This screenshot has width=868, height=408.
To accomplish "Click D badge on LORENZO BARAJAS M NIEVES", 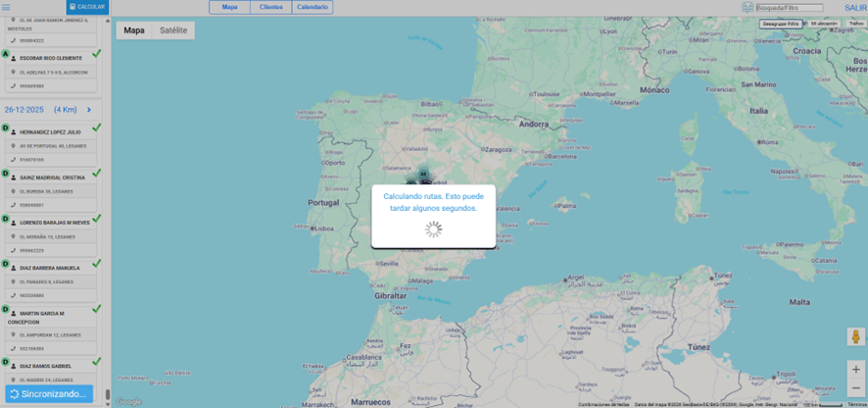I will (x=6, y=220).
